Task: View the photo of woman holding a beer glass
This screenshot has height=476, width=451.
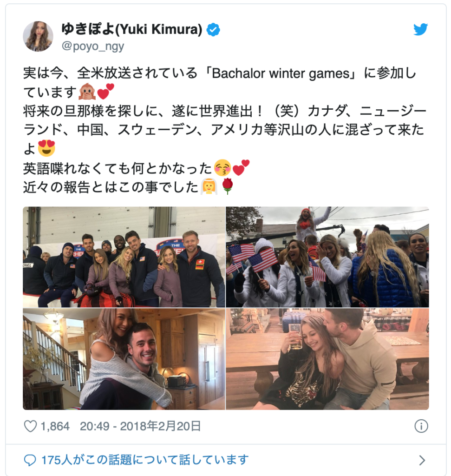Action: pyautogui.click(x=327, y=359)
